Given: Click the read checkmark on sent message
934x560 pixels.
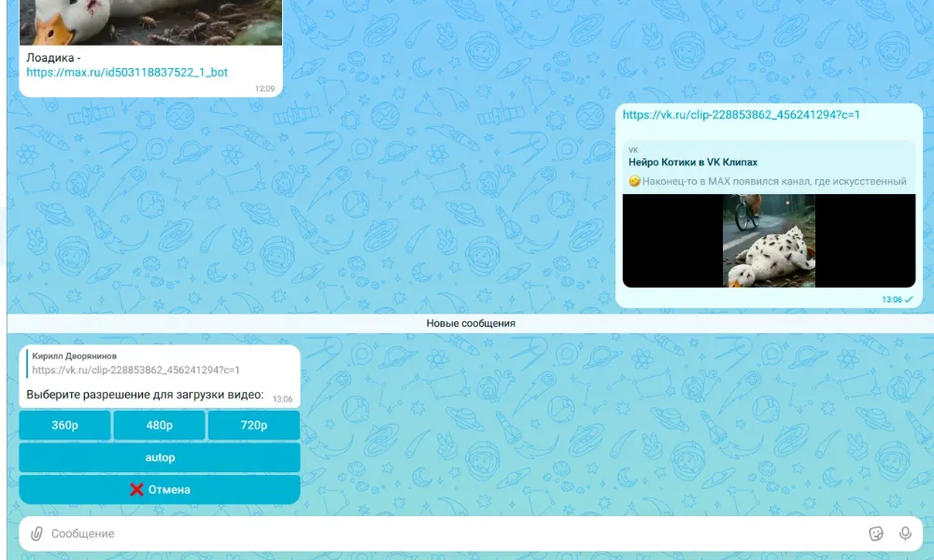Looking at the screenshot, I should point(909,300).
